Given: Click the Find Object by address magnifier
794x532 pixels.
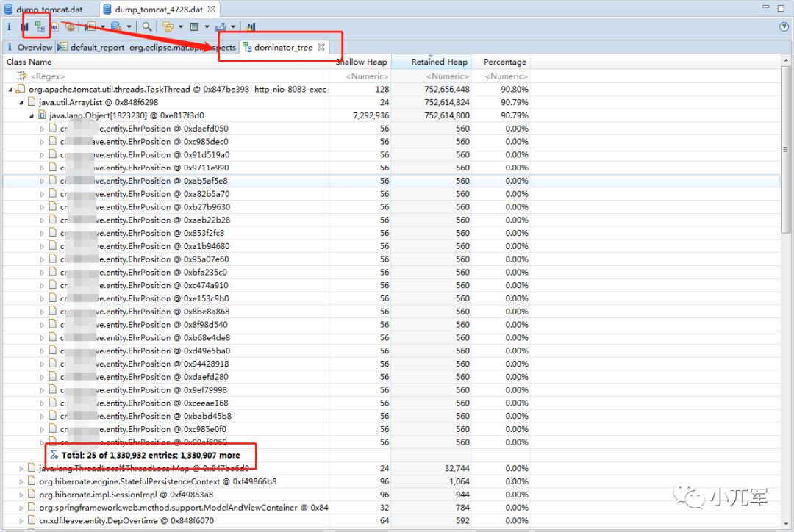Looking at the screenshot, I should (147, 27).
